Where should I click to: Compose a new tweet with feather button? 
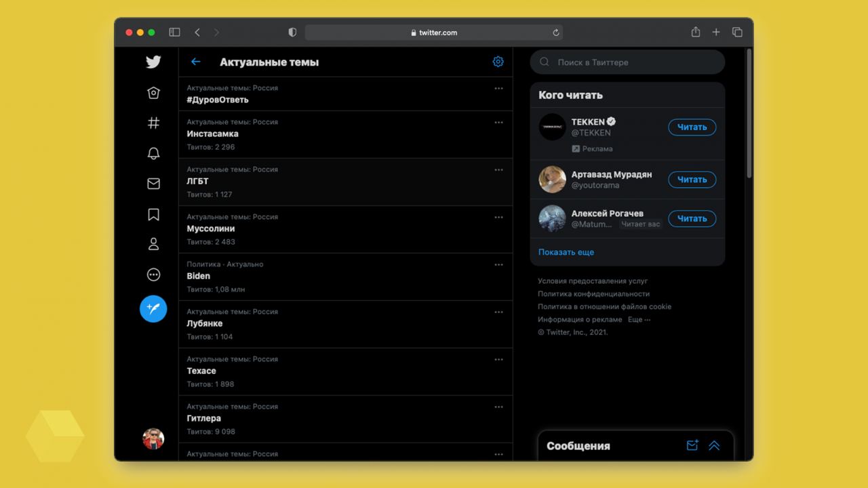click(x=153, y=309)
